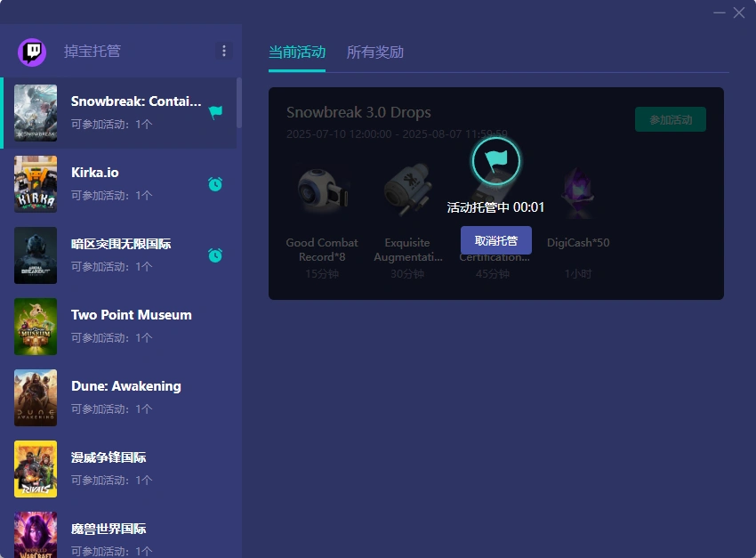This screenshot has width=756, height=558.
Task: Click the Good Combat Record*8 reward icon
Action: [322, 193]
